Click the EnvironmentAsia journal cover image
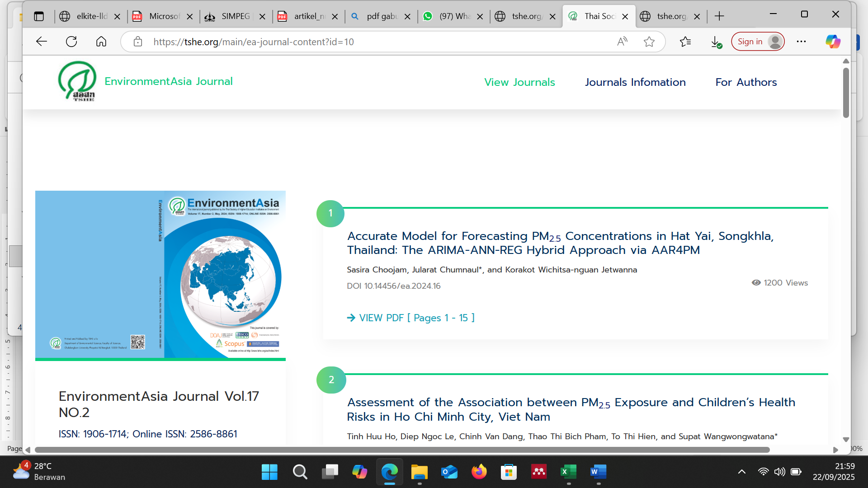Viewport: 868px width, 488px height. (x=160, y=274)
